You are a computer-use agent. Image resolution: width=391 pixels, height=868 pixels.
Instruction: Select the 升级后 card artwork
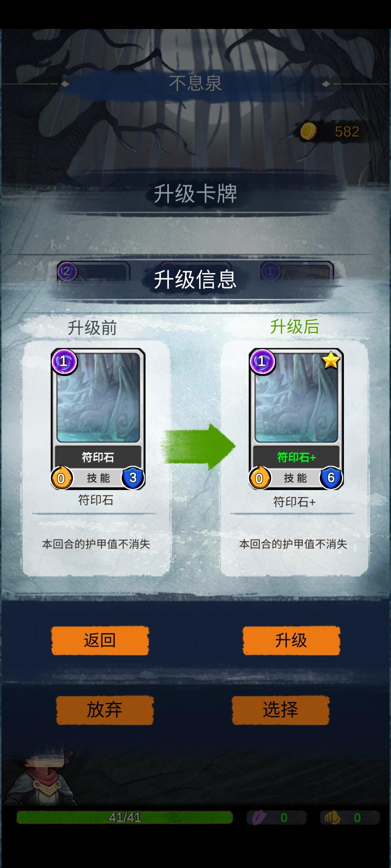pos(296,397)
